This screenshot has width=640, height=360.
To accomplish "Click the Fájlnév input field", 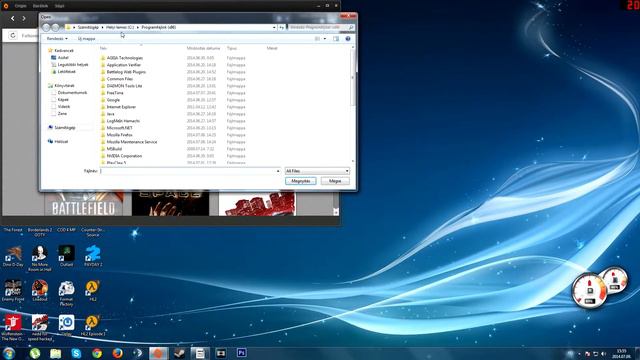I will tap(188, 171).
